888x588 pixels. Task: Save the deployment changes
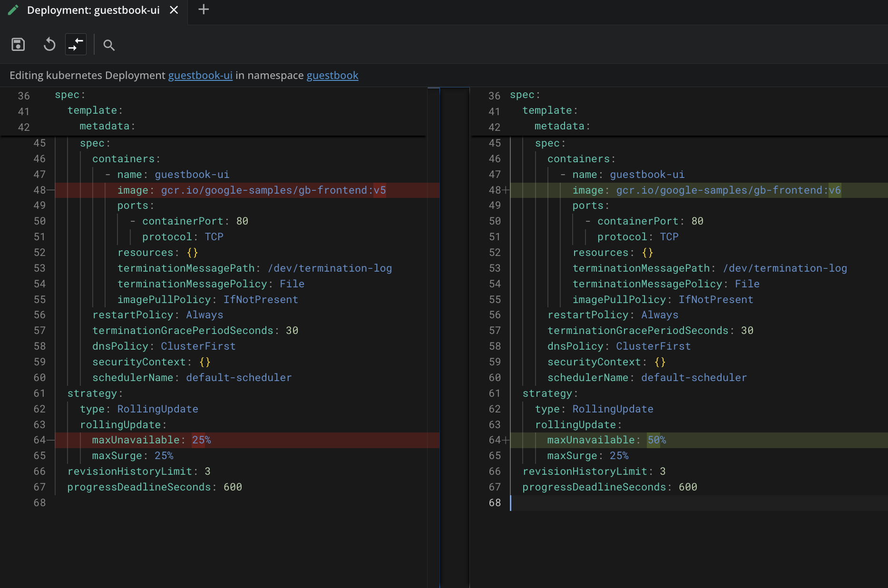pyautogui.click(x=18, y=45)
